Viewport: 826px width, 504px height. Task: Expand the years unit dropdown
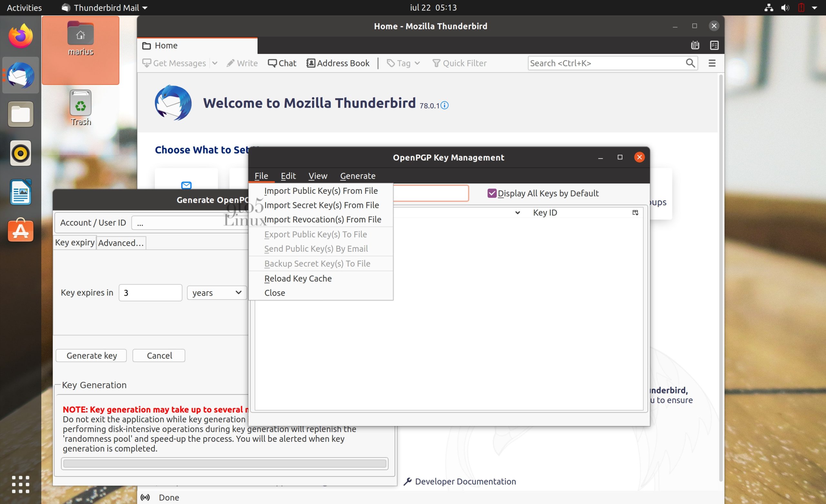(x=217, y=292)
